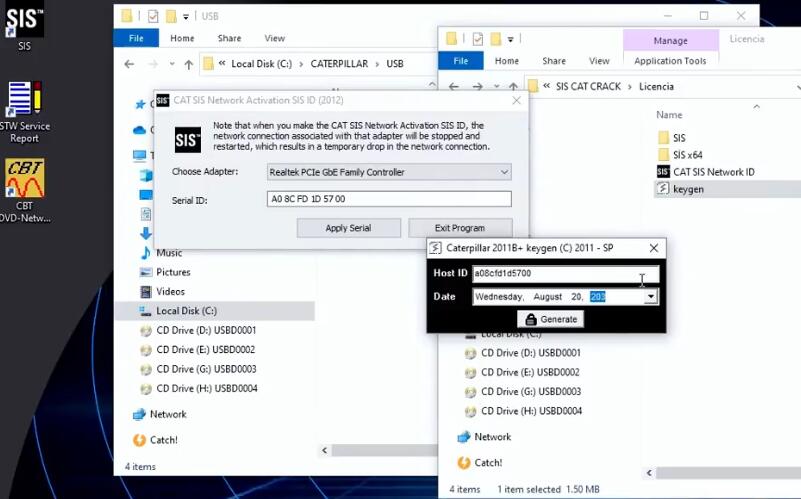Open the Date picker dropdown arrow
Image resolution: width=801 pixels, height=499 pixels.
tap(650, 297)
